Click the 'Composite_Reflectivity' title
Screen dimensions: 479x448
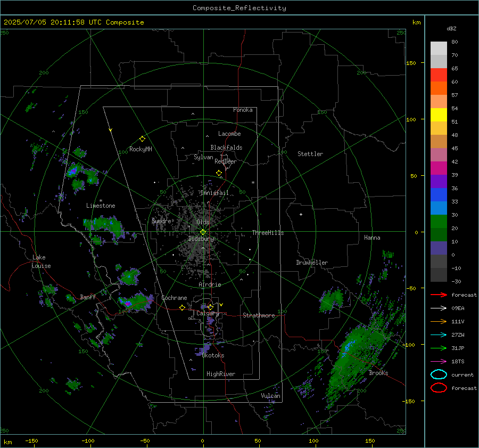click(x=240, y=8)
